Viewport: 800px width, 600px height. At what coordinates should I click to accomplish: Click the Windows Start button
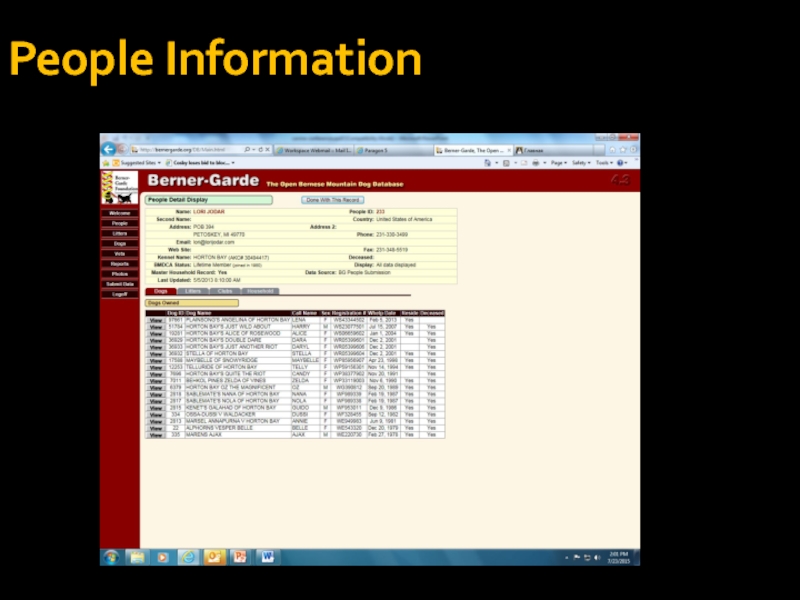pos(110,557)
